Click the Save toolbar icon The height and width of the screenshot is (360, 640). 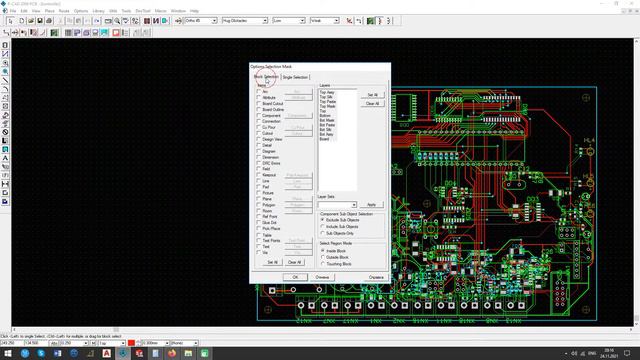pyautogui.click(x=40, y=21)
